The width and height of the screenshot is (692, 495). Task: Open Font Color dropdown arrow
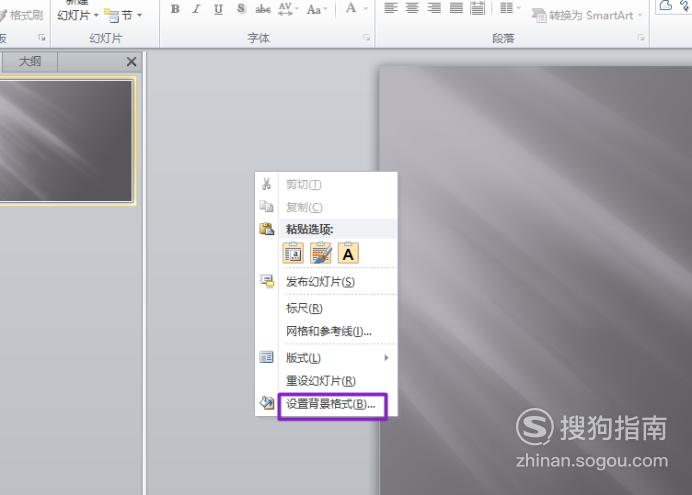tap(365, 9)
